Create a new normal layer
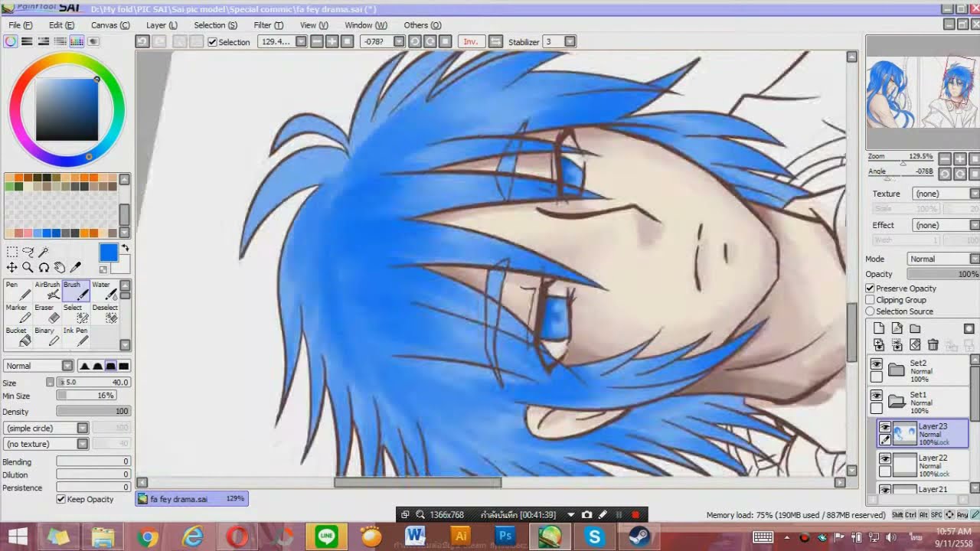This screenshot has height=551, width=980. pyautogui.click(x=878, y=328)
